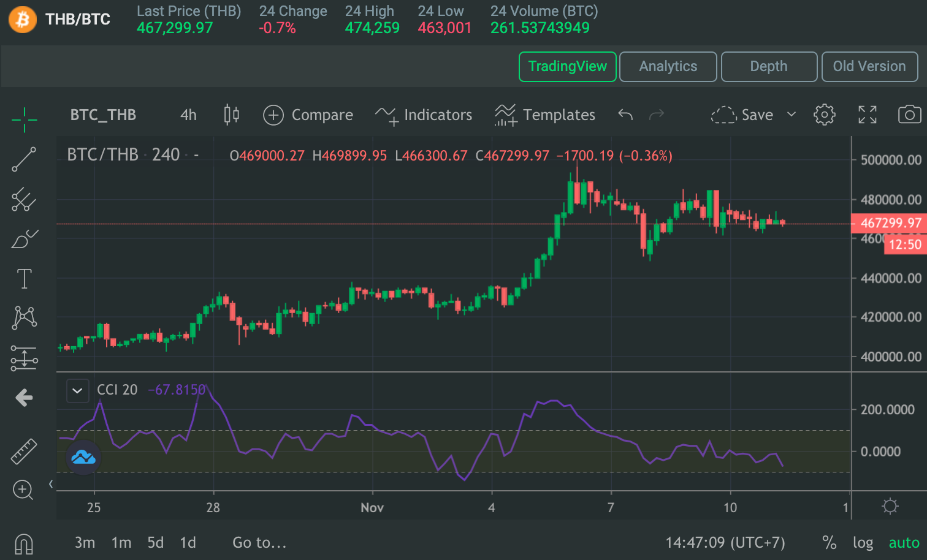Image resolution: width=927 pixels, height=560 pixels.
Task: Select the pitchfork drawing tool
Action: point(24,199)
